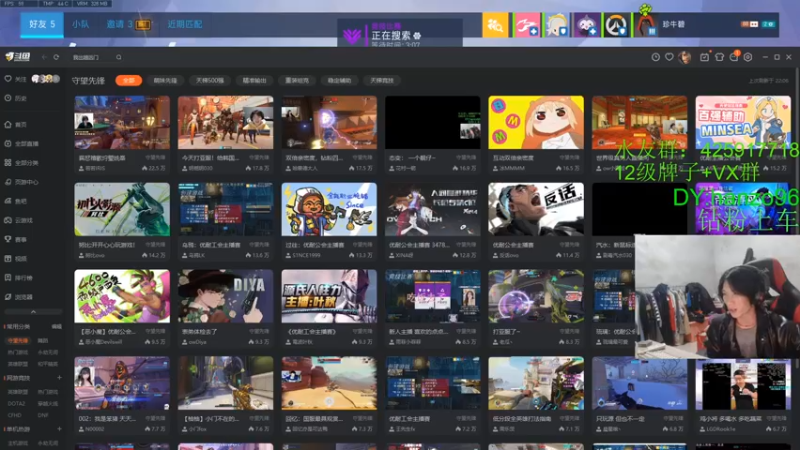Viewport: 800px width, 450px height.
Task: Click the search input field in Douyu toolbar
Action: 92,57
